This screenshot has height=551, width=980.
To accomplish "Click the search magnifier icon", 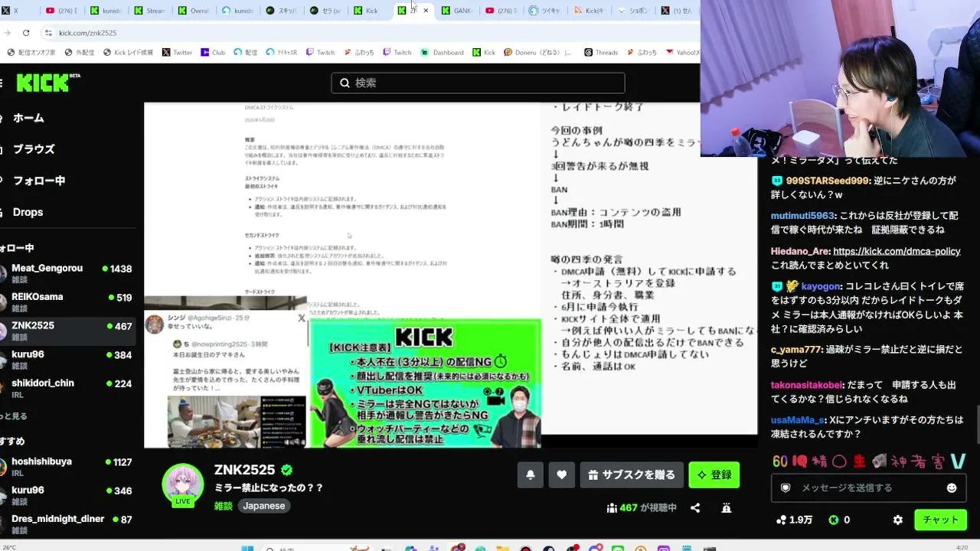I will [345, 83].
